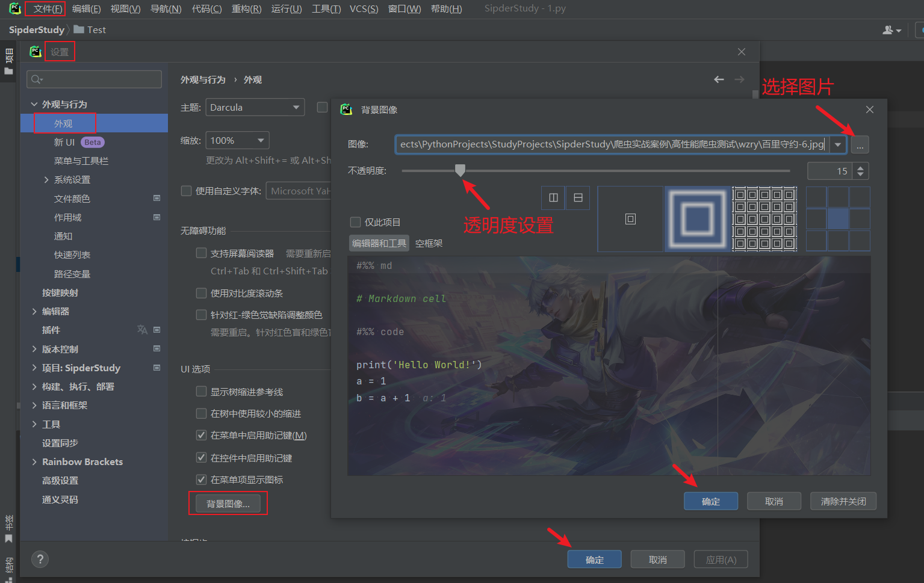Pick the top-left cell in the anchor grid
The image size is (924, 583).
click(816, 197)
